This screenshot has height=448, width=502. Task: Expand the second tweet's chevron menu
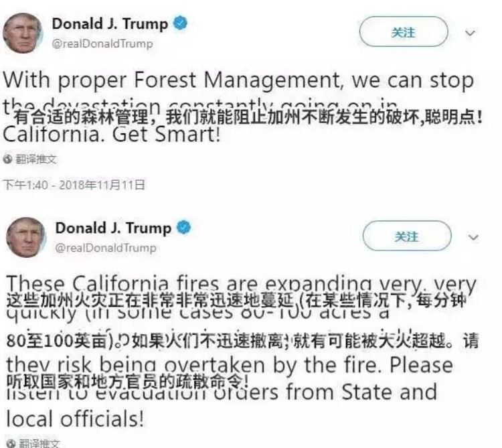point(473,237)
